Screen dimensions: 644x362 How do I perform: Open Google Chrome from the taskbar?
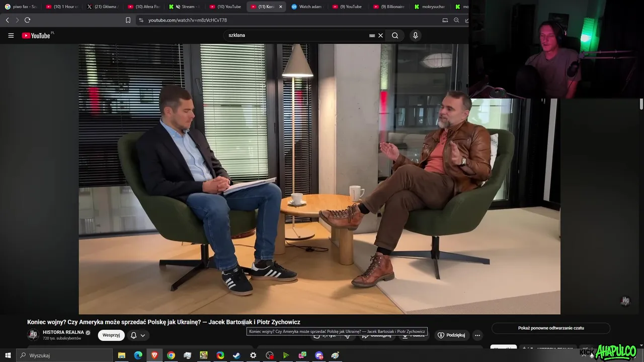[171, 355]
